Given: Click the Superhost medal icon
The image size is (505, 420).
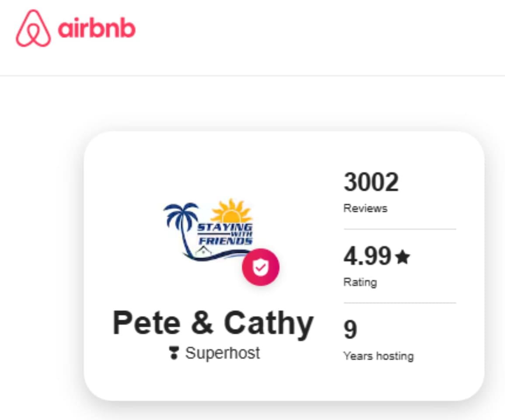Looking at the screenshot, I should (x=174, y=352).
